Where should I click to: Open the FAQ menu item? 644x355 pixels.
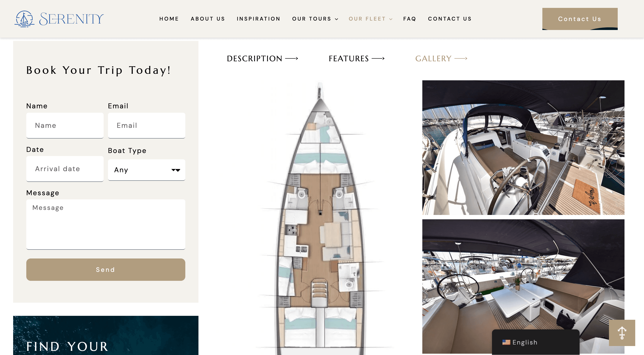409,19
